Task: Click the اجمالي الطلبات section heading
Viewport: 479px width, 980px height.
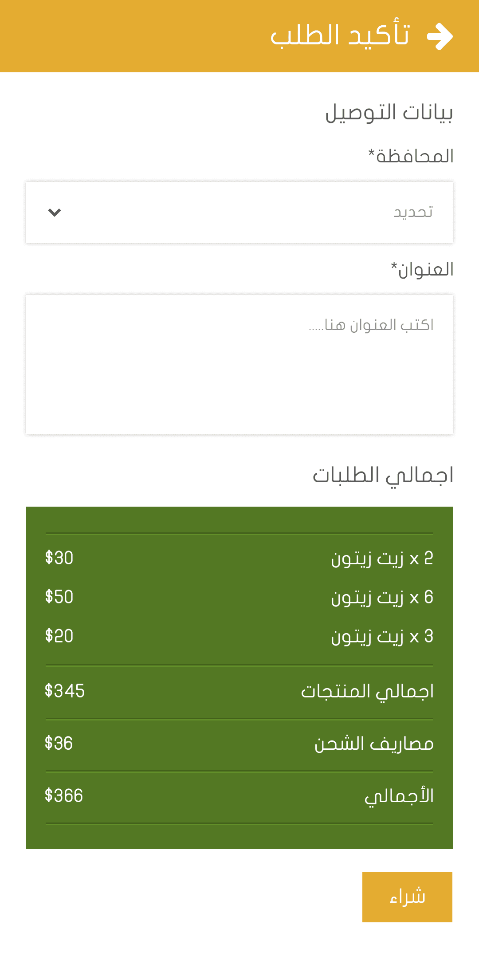Action: [x=383, y=476]
